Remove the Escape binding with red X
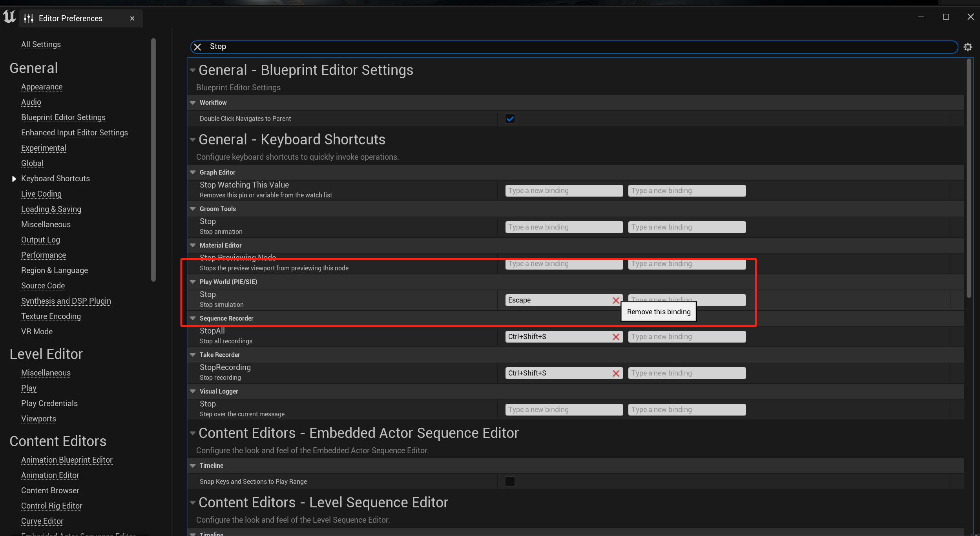 point(616,301)
